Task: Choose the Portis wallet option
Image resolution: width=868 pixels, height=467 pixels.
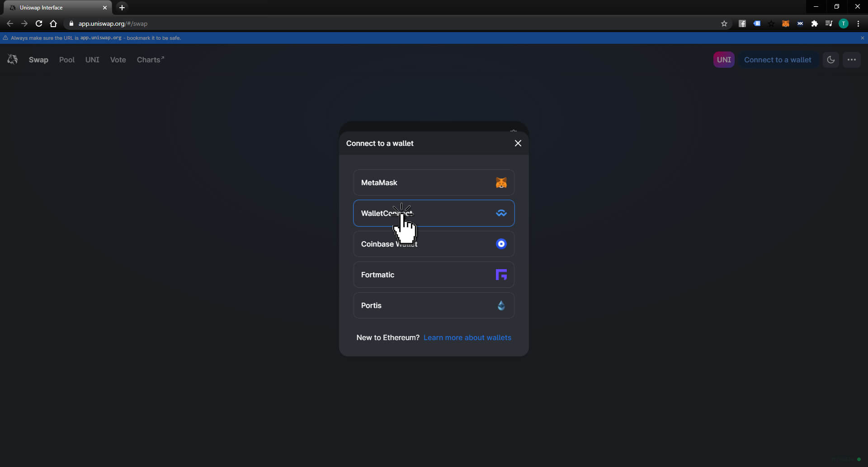Action: (x=434, y=305)
